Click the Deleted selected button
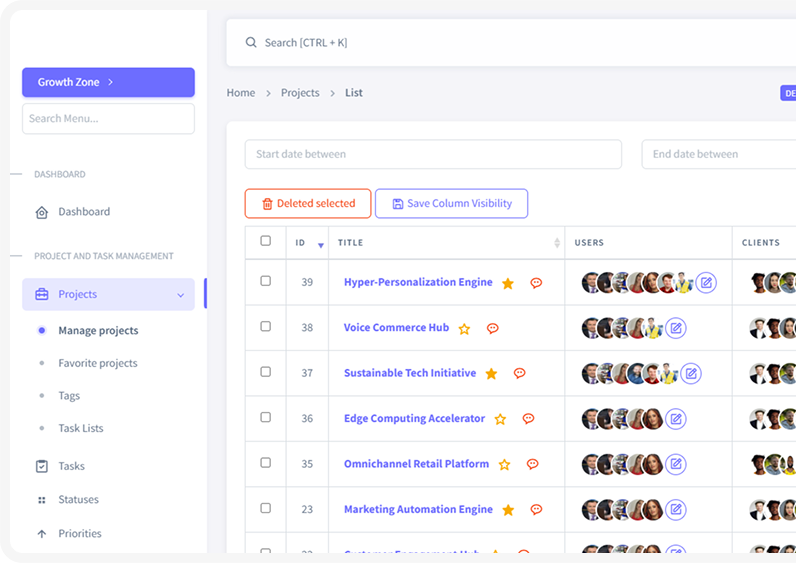Viewport: 796px width, 563px height. click(308, 204)
